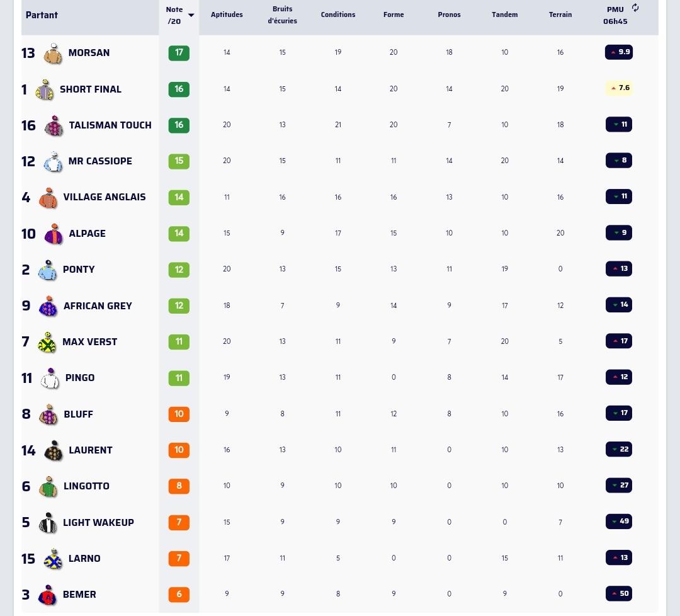Image resolution: width=680 pixels, height=616 pixels.
Task: Select the Bruits d'écuries column header
Action: click(282, 14)
